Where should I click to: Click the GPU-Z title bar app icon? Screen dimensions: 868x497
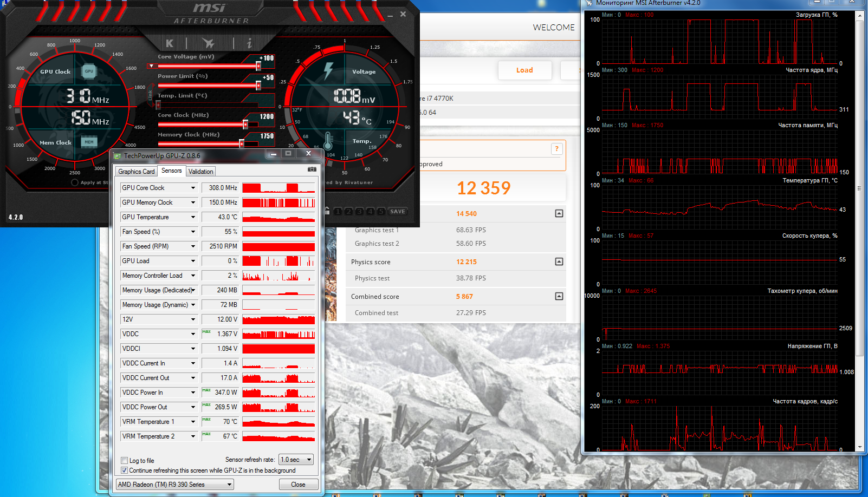(118, 156)
